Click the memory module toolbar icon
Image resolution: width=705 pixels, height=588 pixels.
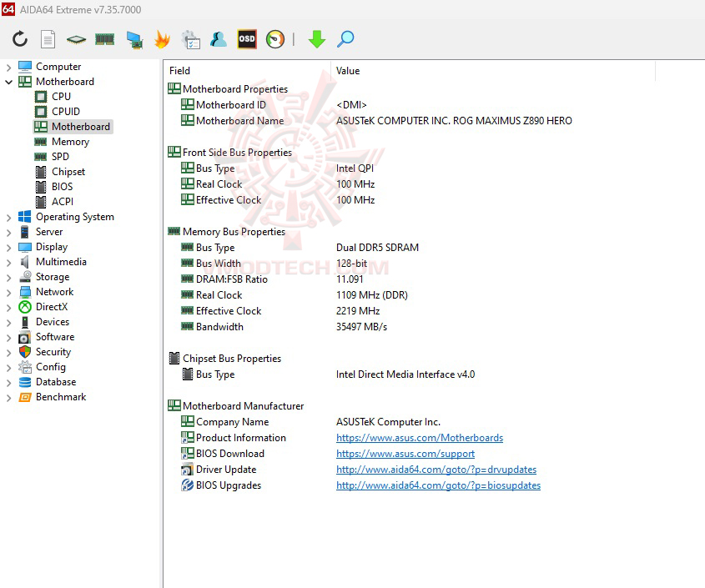pyautogui.click(x=104, y=39)
